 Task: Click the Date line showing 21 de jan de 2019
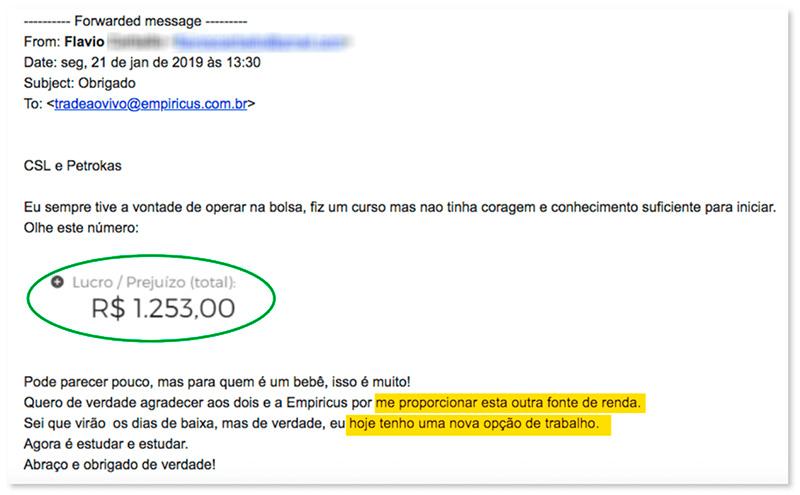click(142, 63)
